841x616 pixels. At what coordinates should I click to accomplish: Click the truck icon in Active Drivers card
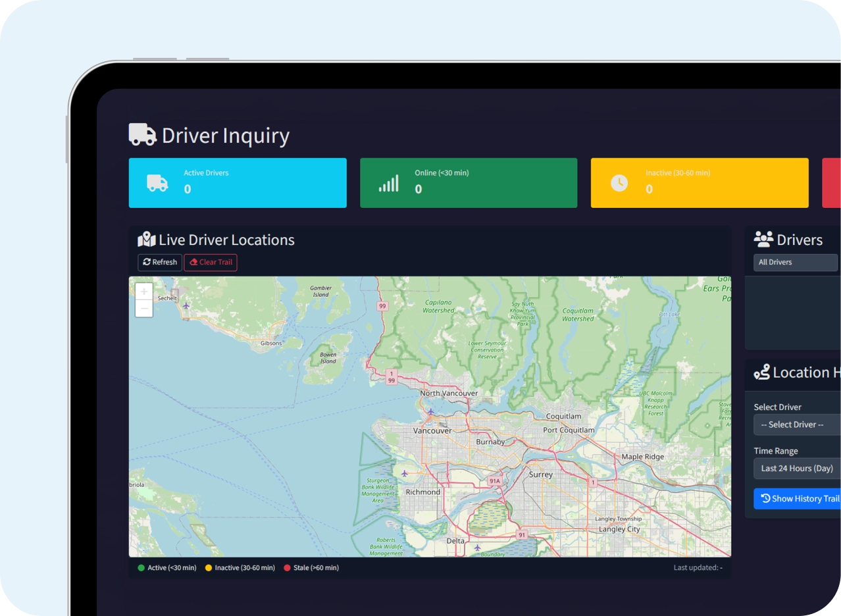tap(157, 182)
